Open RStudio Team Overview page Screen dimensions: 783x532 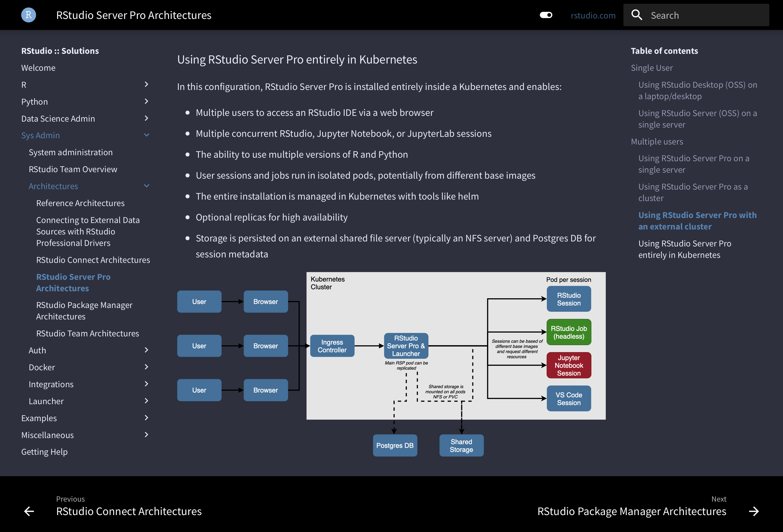[x=73, y=169]
